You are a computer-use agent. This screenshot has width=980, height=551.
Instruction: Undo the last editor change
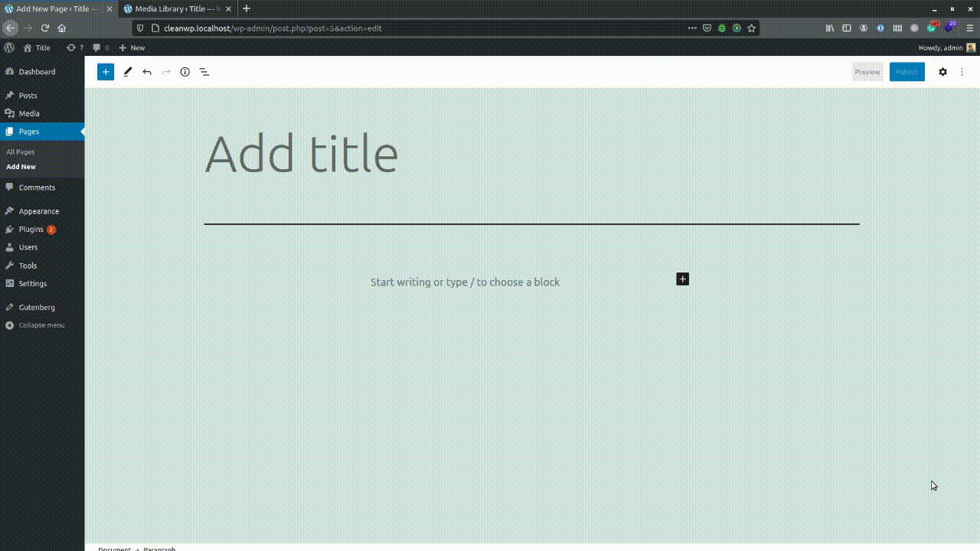click(x=147, y=72)
